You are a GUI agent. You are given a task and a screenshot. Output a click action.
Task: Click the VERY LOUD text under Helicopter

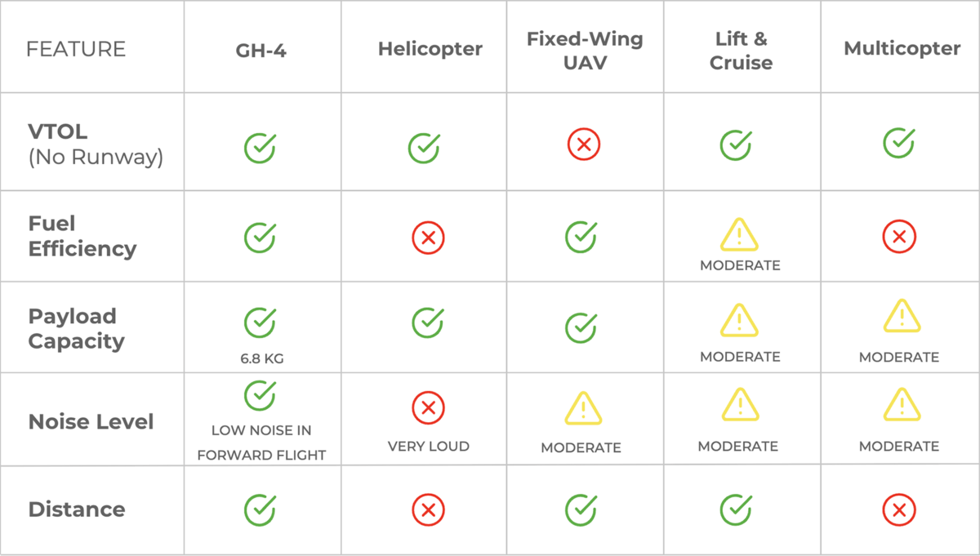[428, 447]
